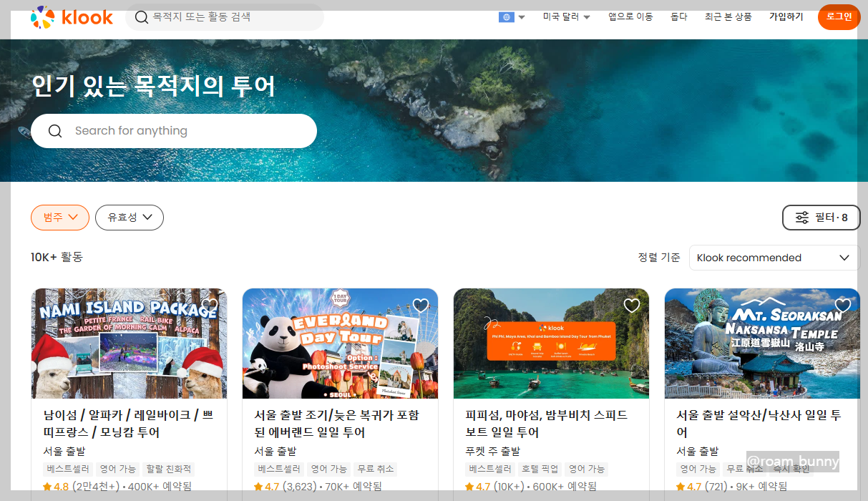Open the language selector dropdown arrow
868x501 pixels.
click(x=522, y=17)
